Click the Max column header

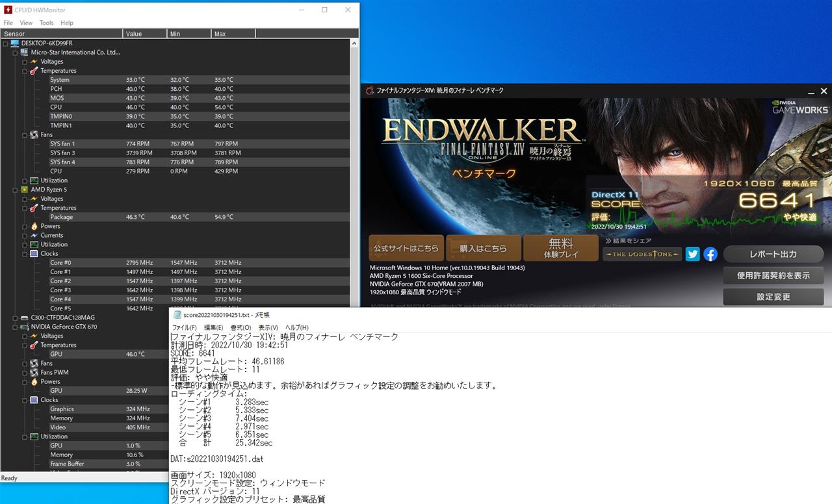coord(233,34)
